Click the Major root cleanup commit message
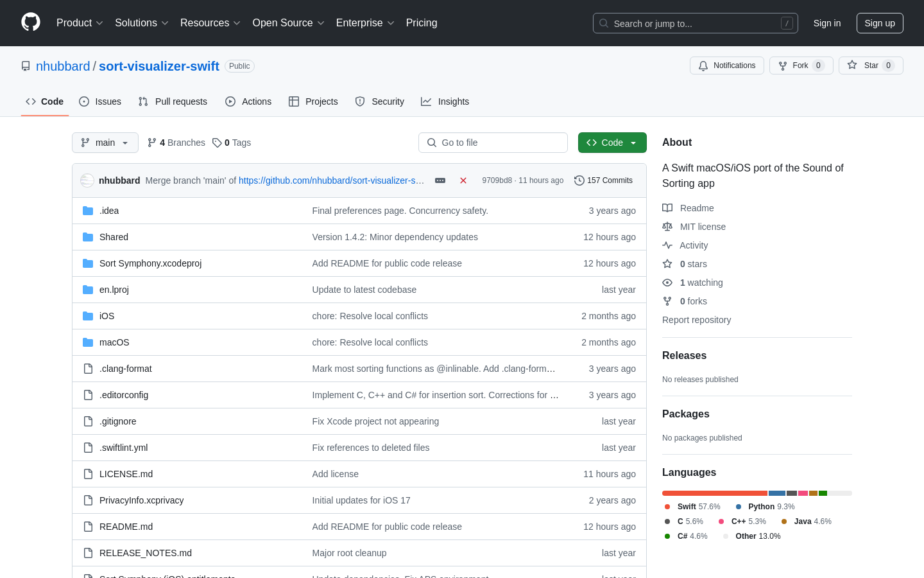This screenshot has height=578, width=924. (349, 553)
